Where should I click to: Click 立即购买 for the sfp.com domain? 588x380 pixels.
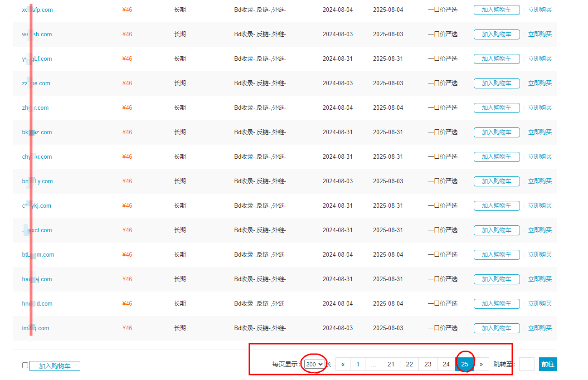point(540,10)
